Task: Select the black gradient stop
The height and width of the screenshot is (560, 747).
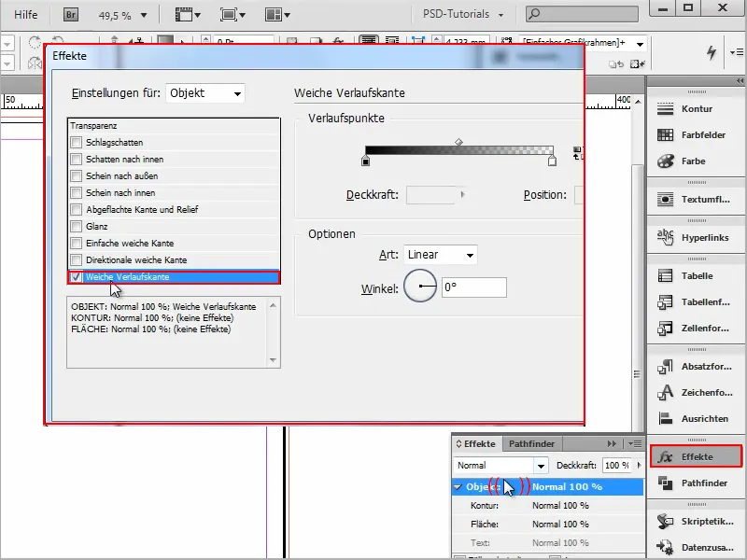Action: (x=365, y=161)
